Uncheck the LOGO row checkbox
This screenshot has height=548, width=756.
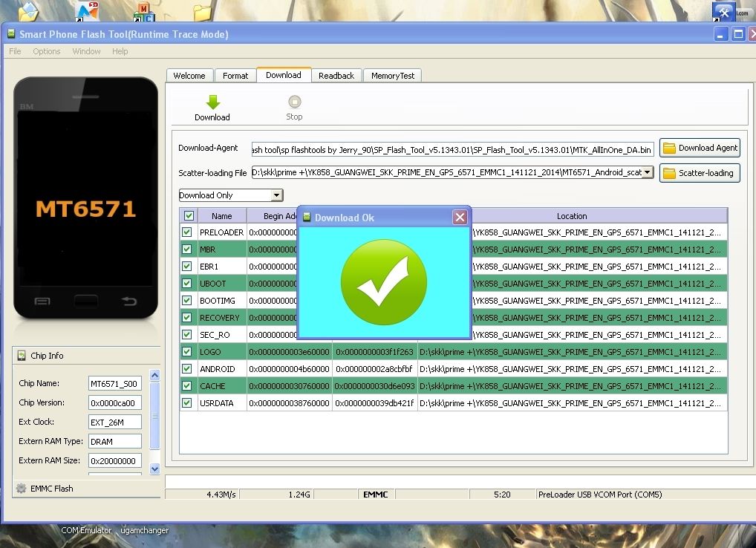pyautogui.click(x=187, y=352)
